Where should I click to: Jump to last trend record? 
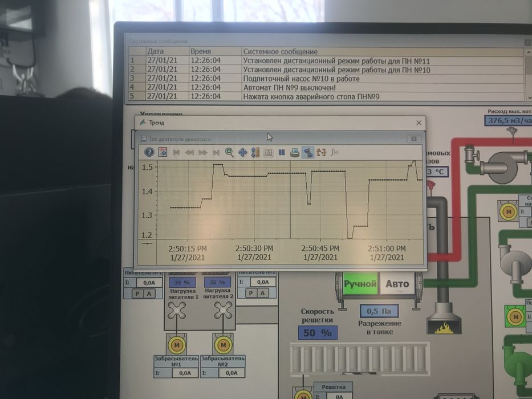pos(216,152)
